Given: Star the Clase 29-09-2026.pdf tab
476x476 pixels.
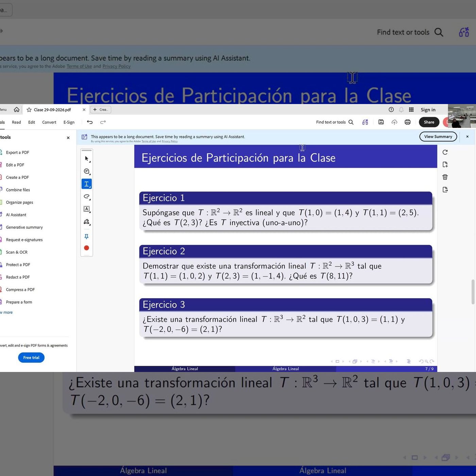Looking at the screenshot, I should click(29, 110).
